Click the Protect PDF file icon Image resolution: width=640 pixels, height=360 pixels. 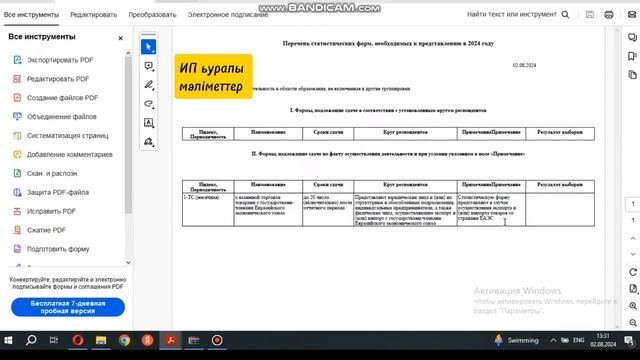tap(17, 192)
